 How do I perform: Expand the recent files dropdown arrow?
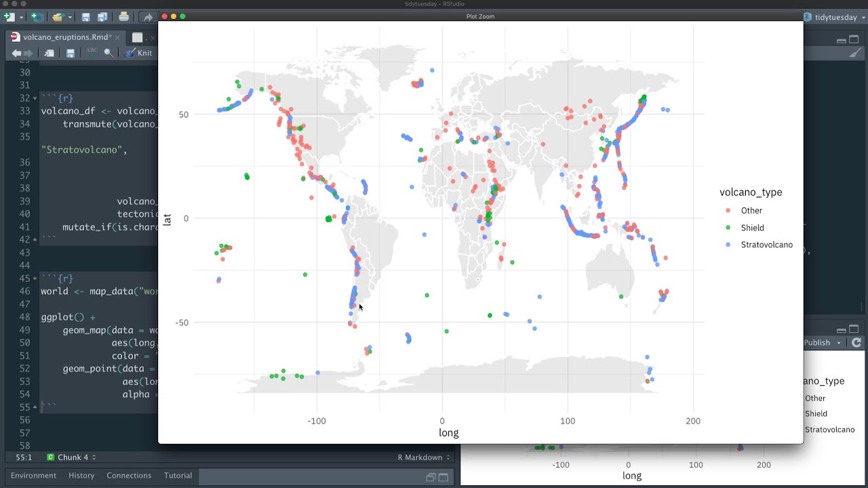[x=68, y=17]
